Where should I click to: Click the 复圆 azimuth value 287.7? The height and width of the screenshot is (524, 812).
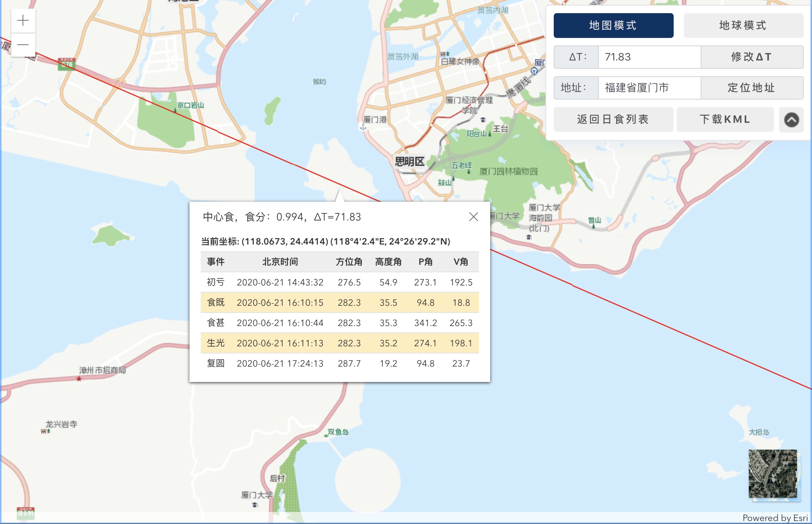[349, 364]
